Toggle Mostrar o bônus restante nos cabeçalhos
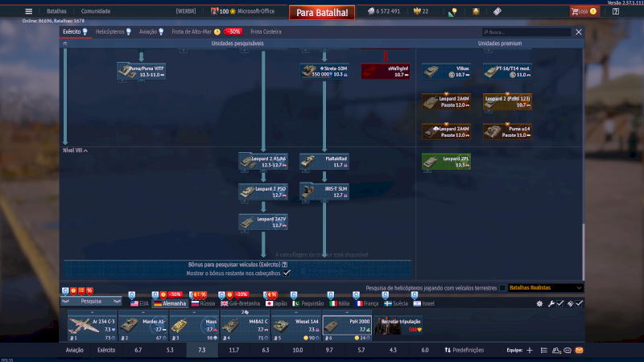The width and height of the screenshot is (644, 362). point(287,273)
